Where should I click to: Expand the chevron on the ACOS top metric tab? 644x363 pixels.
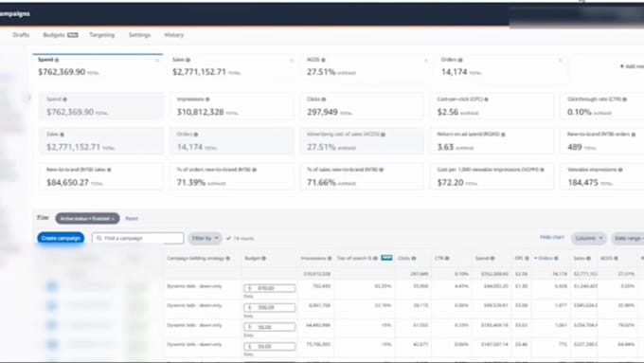(426, 61)
